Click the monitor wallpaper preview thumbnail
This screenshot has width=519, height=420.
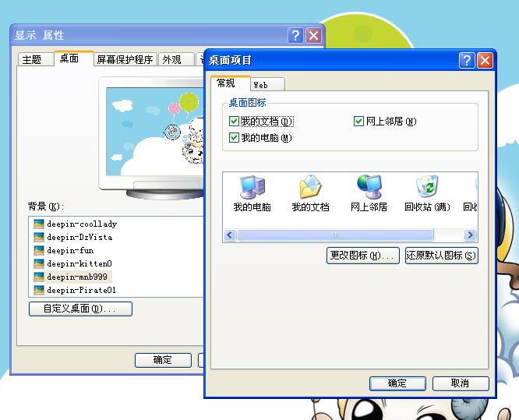click(154, 132)
